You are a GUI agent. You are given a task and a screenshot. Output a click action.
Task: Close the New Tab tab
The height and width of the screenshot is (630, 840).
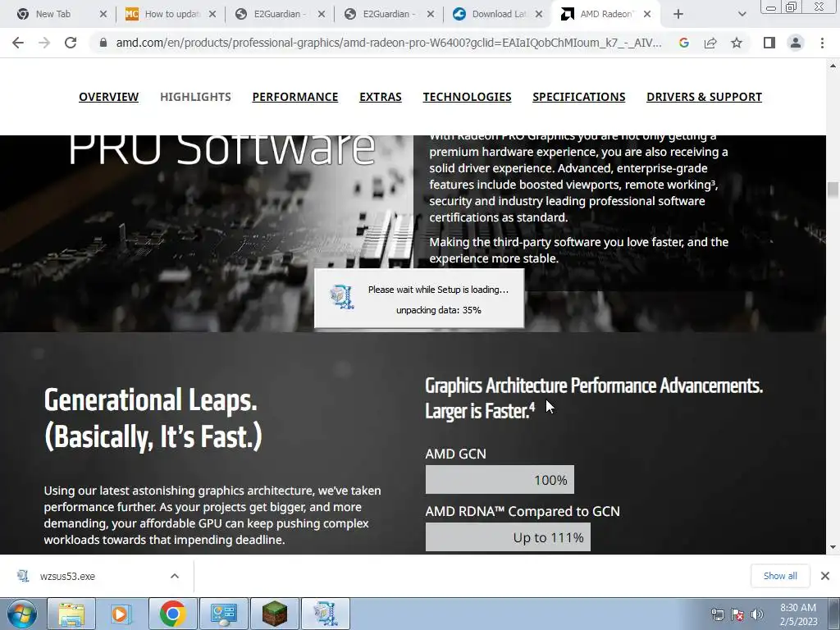(103, 14)
